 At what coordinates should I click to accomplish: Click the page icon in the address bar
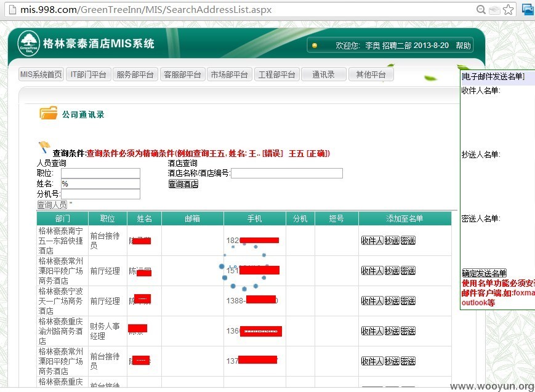pyautogui.click(x=12, y=10)
